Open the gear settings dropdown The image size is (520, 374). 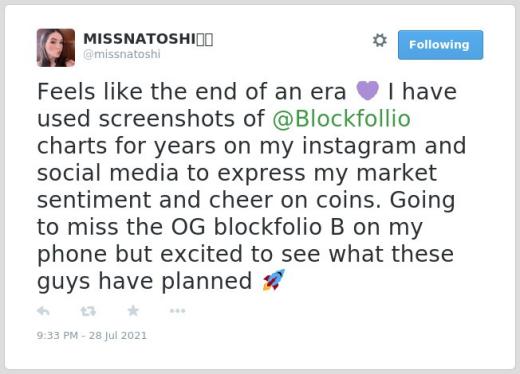(380, 40)
